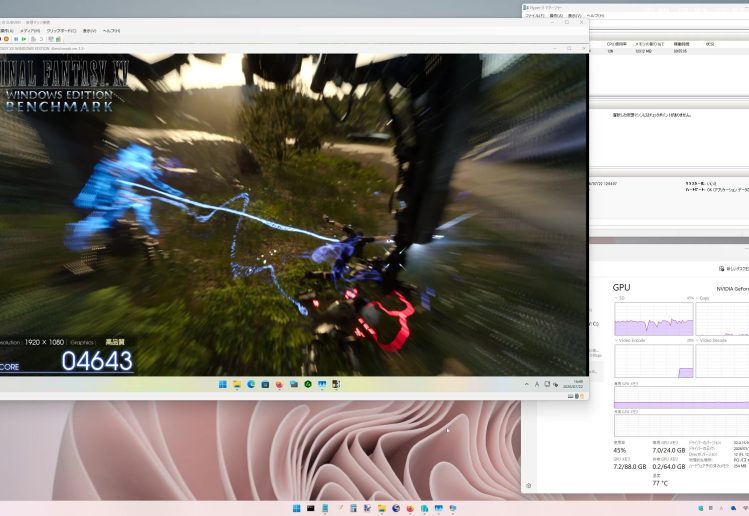Click the dedicated GPU memory graph
Screen dimensions: 749x516
click(x=682, y=397)
